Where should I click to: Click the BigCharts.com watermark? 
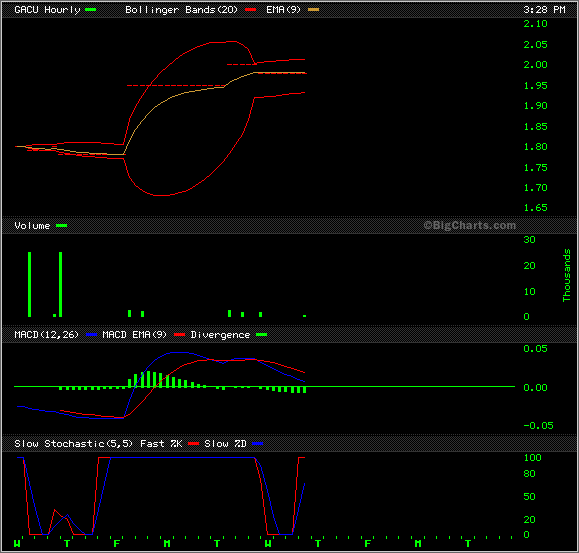tap(469, 225)
